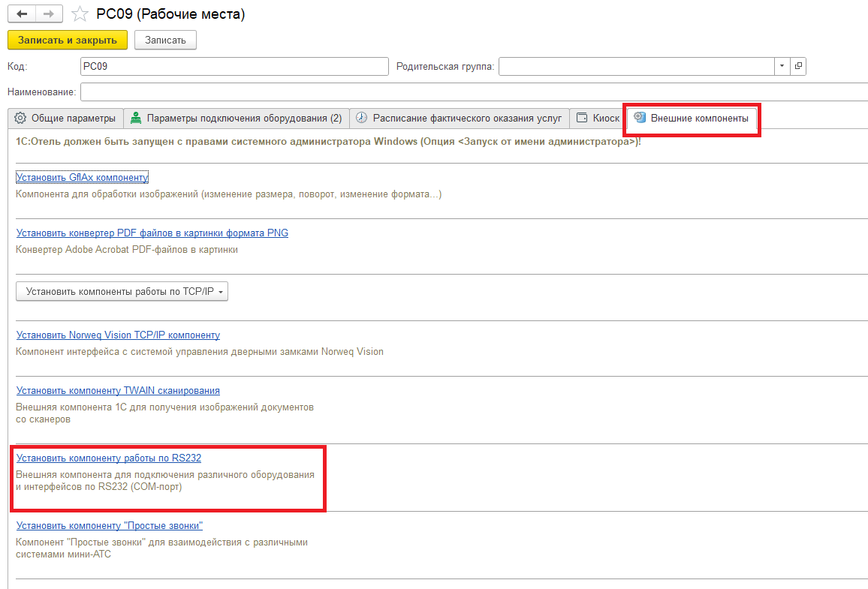Focus the Наименование input field

(x=474, y=92)
